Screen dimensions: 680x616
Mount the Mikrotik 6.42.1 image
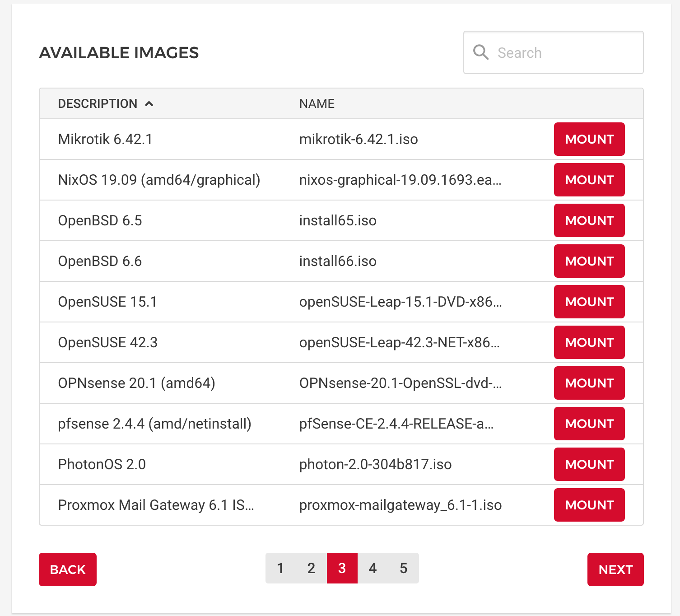pos(589,139)
